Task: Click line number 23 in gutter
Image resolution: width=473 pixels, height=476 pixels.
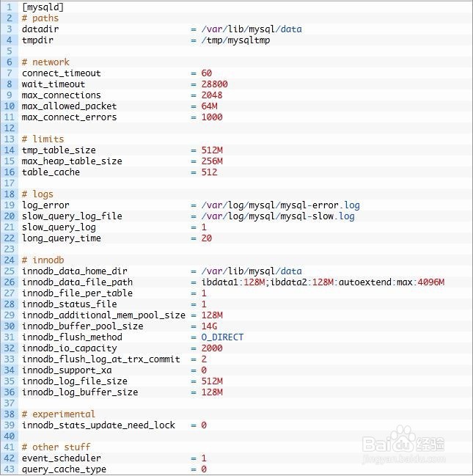Action: (10, 249)
